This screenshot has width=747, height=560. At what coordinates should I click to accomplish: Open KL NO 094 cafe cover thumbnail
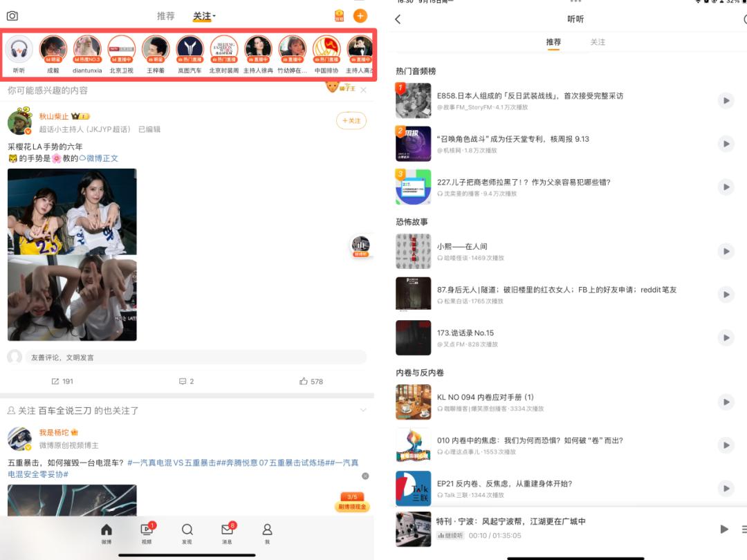coord(413,402)
